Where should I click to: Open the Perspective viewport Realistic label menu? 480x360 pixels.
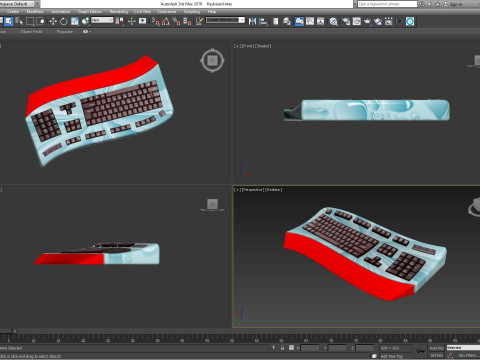coord(274,190)
